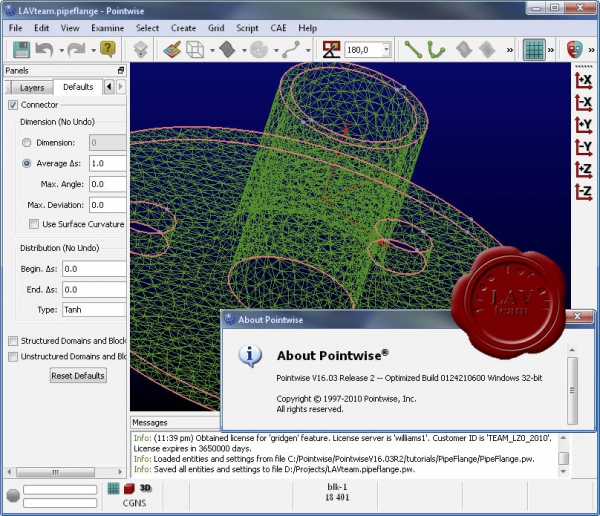Expand hidden toolbar items after patch icons

(x=510, y=50)
